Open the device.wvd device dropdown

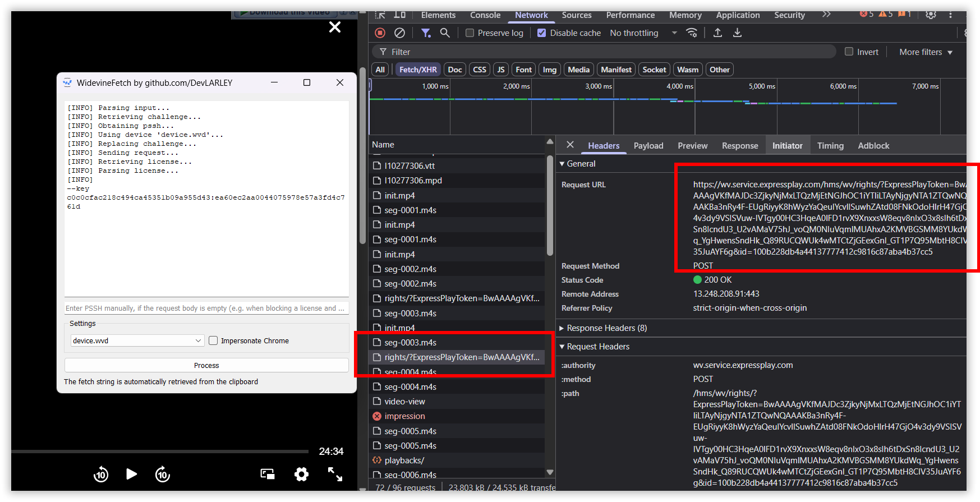pos(136,340)
